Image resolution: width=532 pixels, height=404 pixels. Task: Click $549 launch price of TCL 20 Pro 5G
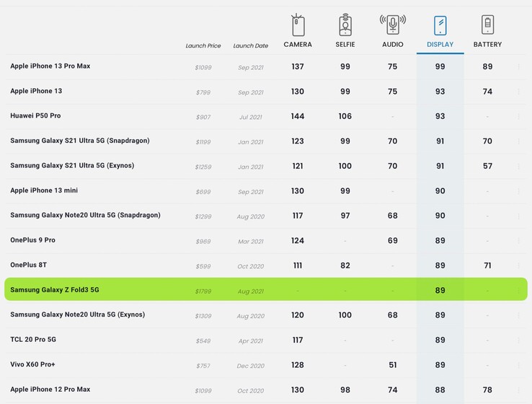(x=203, y=341)
